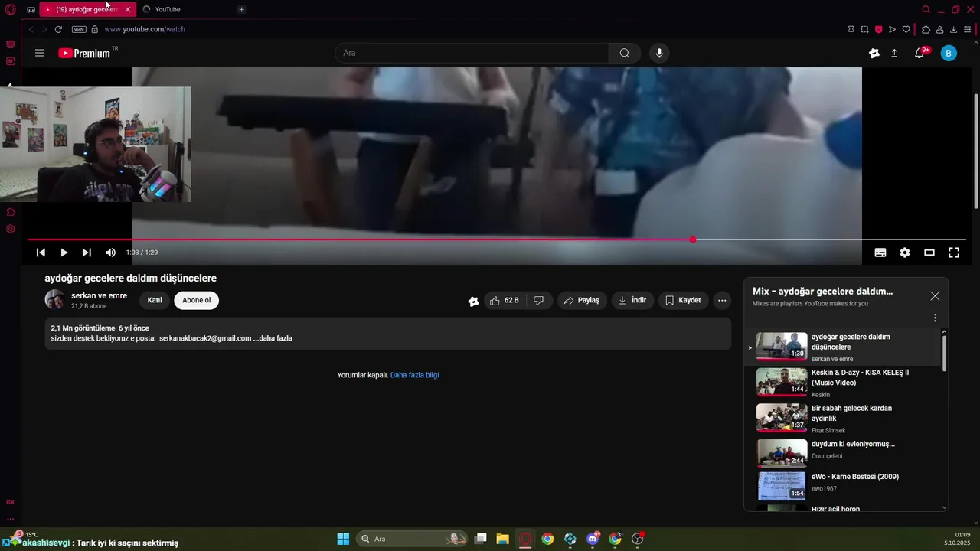Like the video with 62 B likes
The height and width of the screenshot is (551, 980).
pos(505,301)
